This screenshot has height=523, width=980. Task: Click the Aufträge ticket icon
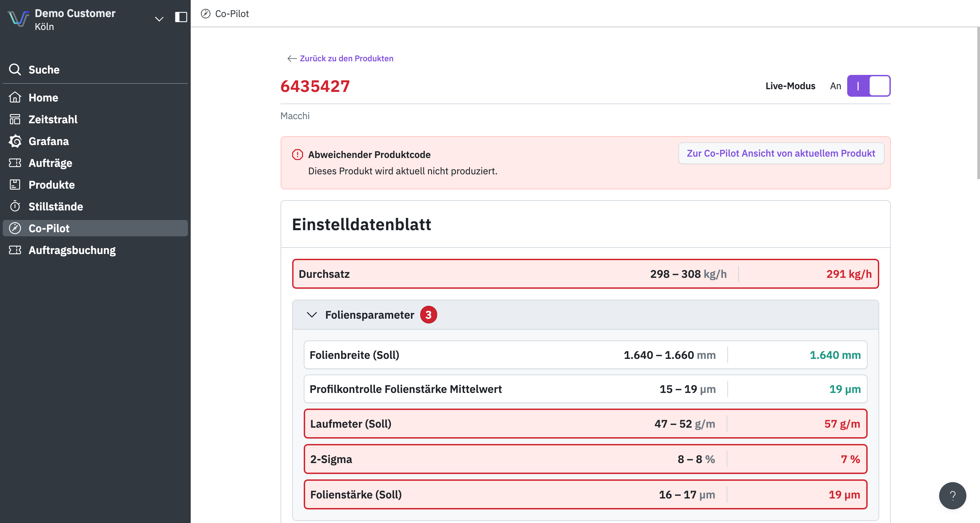point(15,163)
